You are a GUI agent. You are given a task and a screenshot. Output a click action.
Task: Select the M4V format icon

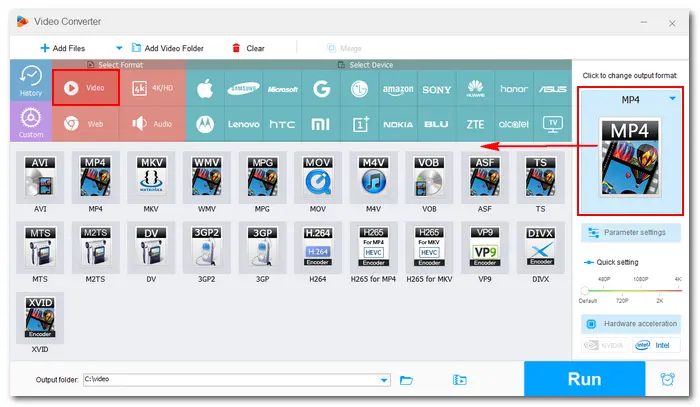click(373, 178)
